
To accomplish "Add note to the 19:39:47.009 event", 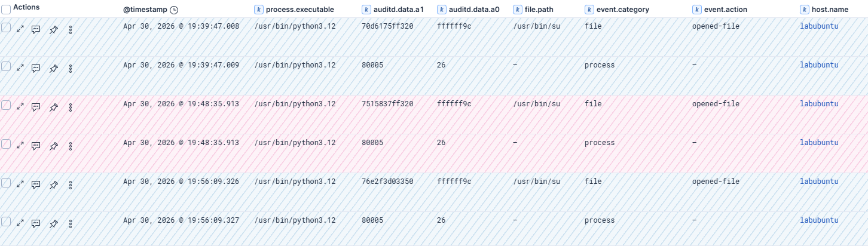I will pos(36,67).
